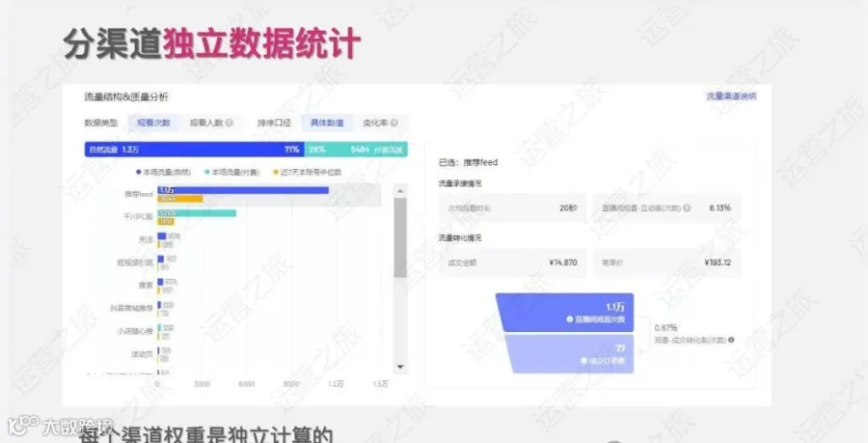Click the 流量结构&质量分析 heading
The width and height of the screenshot is (868, 443).
point(126,97)
